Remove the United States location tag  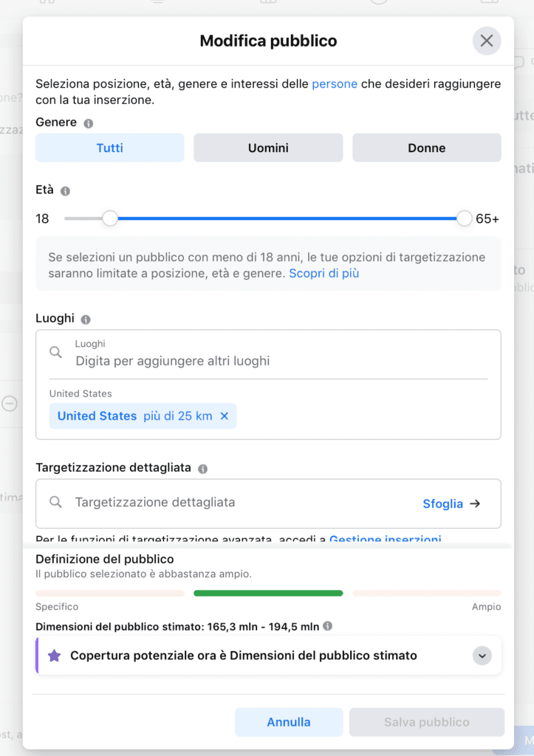(x=225, y=416)
